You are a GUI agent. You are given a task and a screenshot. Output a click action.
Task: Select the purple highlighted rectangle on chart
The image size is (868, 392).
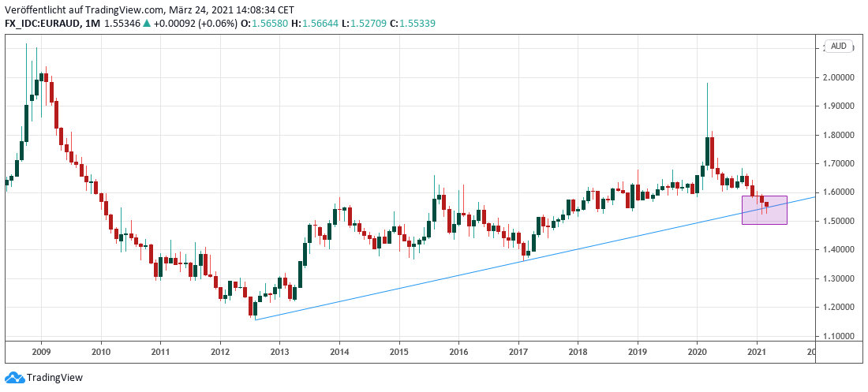pyautogui.click(x=765, y=210)
